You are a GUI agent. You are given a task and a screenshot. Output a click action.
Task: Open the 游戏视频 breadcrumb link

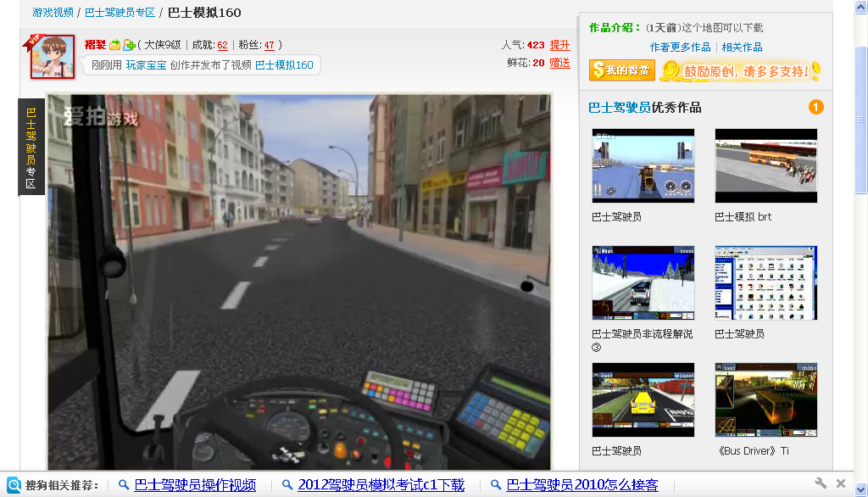tap(53, 12)
